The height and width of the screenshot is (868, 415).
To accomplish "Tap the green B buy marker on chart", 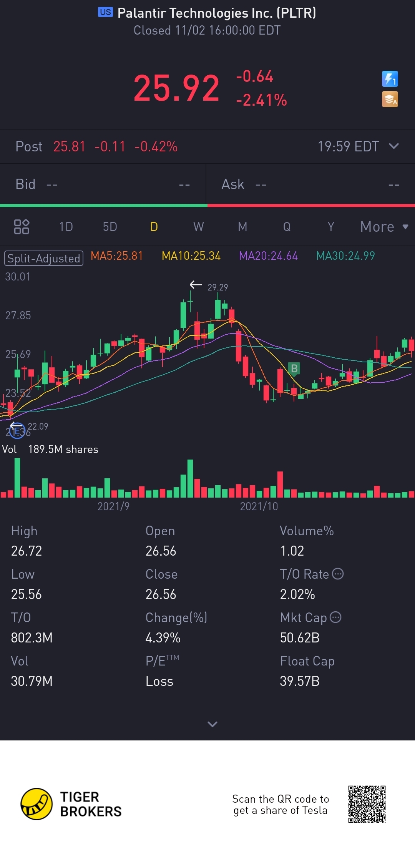I will (x=294, y=368).
